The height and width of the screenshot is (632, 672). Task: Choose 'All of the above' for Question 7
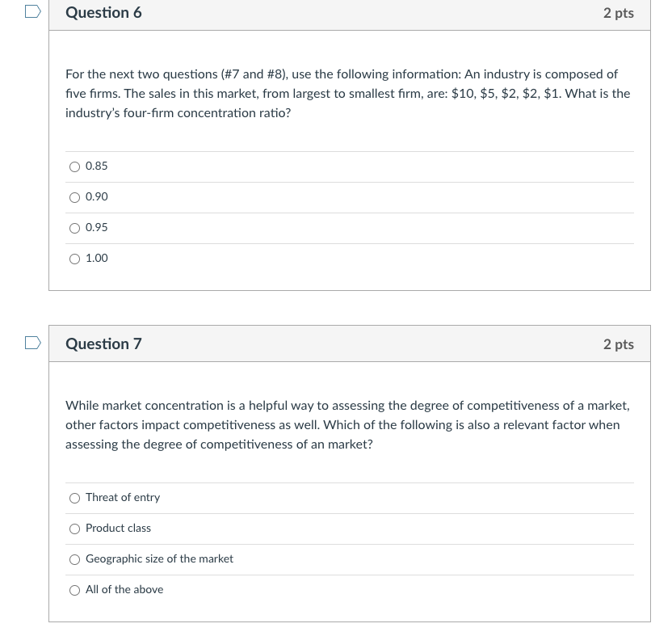pyautogui.click(x=74, y=590)
